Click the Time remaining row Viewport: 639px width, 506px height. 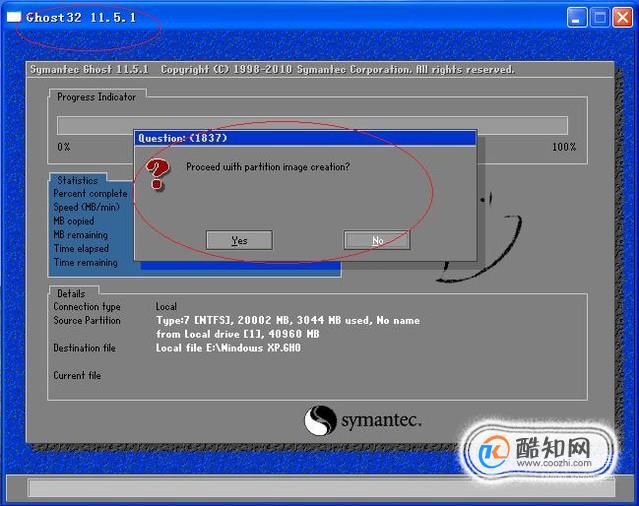[86, 262]
